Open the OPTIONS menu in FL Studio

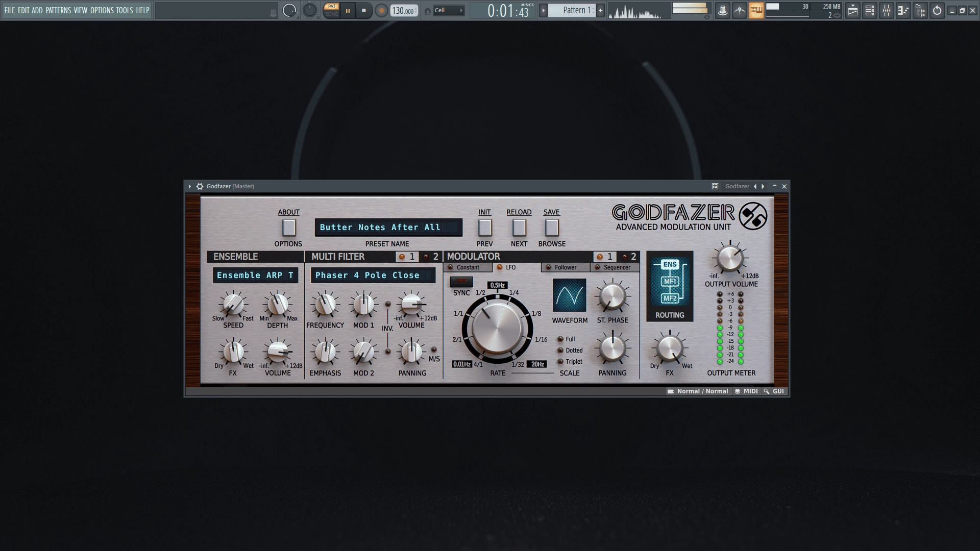(x=102, y=10)
